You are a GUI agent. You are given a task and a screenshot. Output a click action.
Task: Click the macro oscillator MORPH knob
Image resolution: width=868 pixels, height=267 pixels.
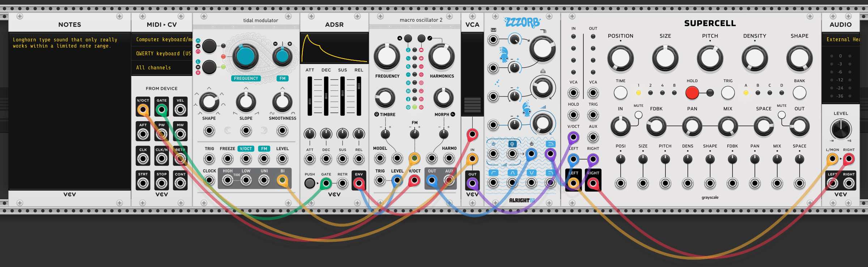(x=443, y=97)
